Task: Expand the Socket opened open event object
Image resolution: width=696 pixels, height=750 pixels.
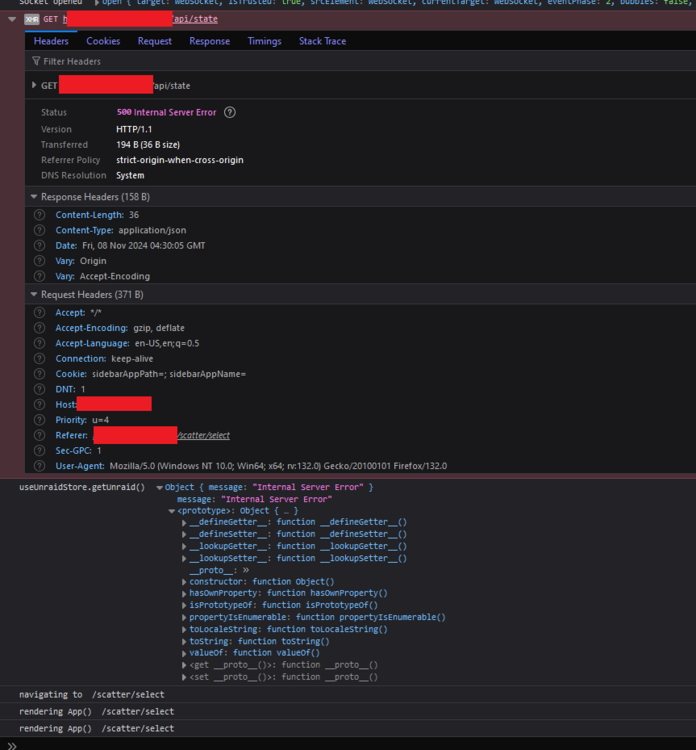Action: tap(97, 2)
